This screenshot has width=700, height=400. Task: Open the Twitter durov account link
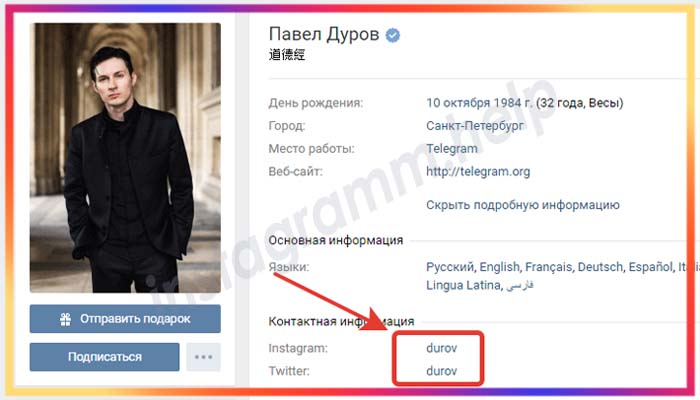pyautogui.click(x=442, y=371)
